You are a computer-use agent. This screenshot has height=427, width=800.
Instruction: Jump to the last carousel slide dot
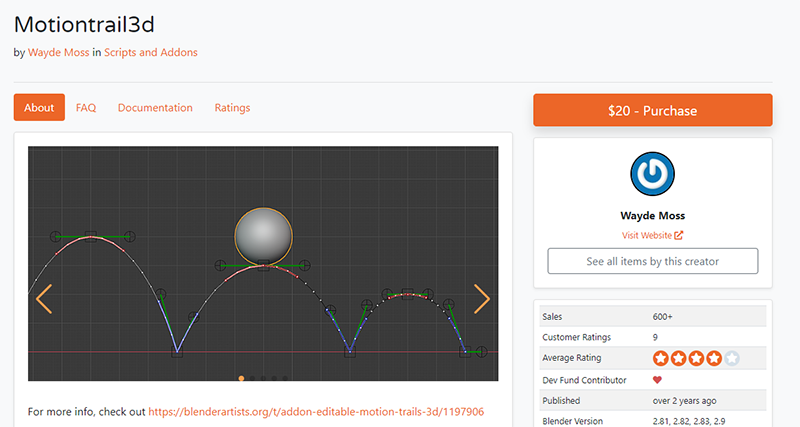(x=285, y=379)
